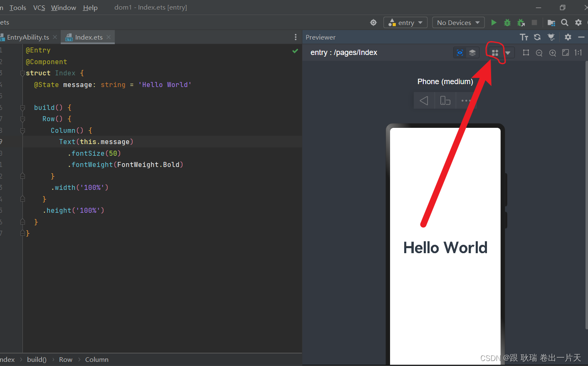Close the EntryAbility.ts tab
This screenshot has height=366, width=588.
click(x=55, y=37)
